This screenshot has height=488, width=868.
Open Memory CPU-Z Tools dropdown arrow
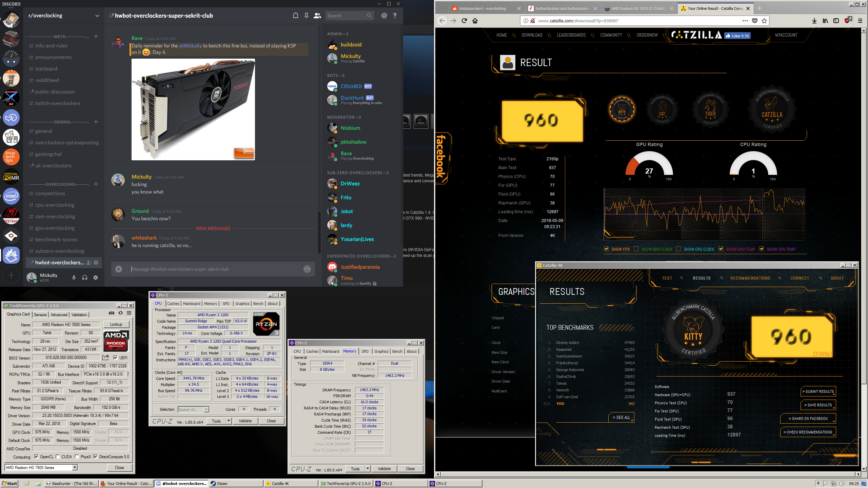(x=368, y=469)
